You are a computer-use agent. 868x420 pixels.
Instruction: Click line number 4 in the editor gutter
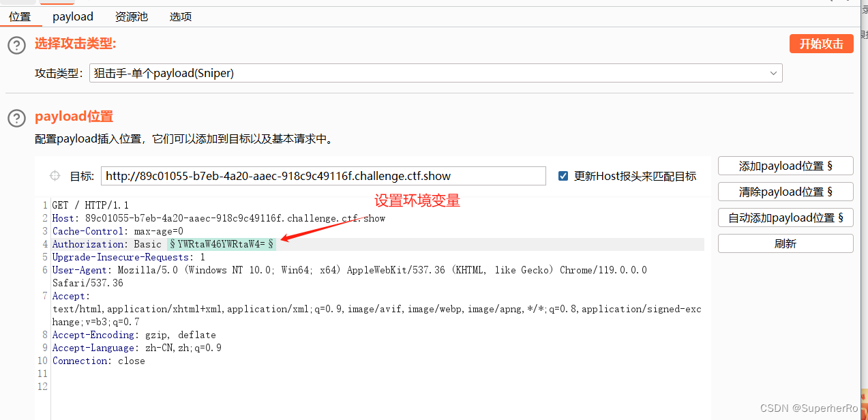(x=44, y=243)
